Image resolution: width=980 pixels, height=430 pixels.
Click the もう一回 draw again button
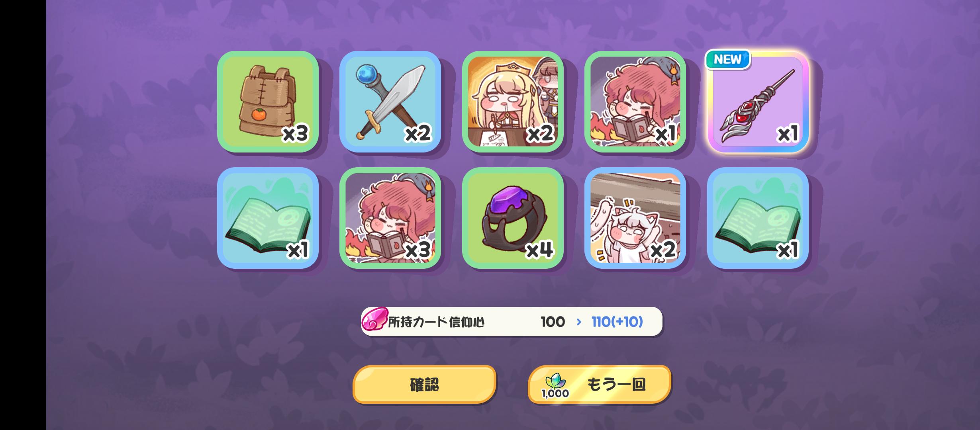[600, 385]
